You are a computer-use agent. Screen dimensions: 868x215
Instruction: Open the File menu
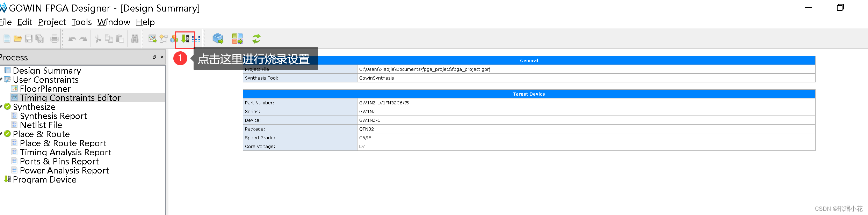[x=6, y=22]
